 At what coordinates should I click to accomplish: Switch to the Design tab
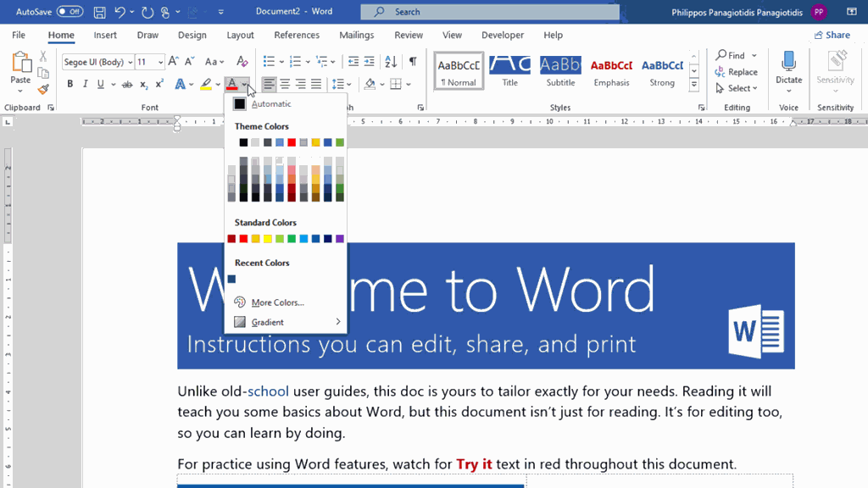[192, 36]
